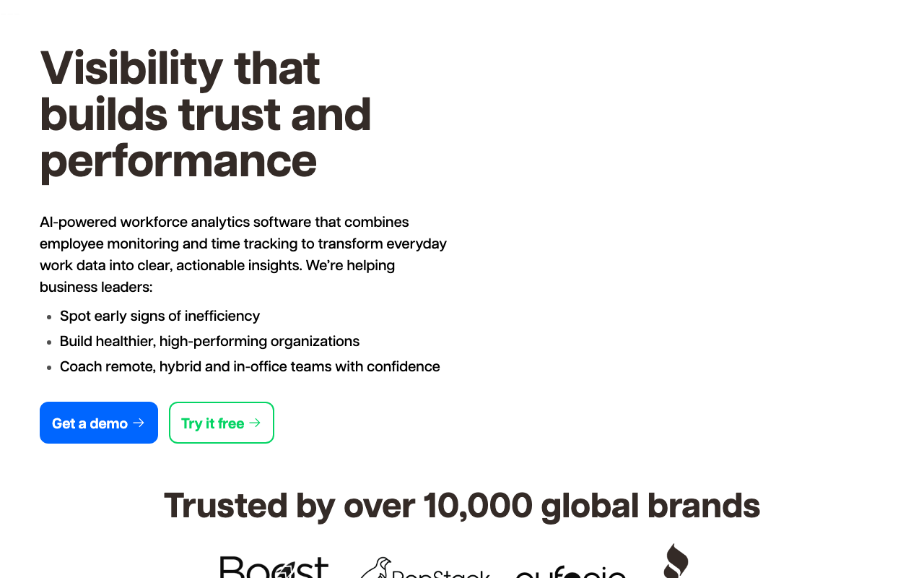Click "Build healthier, high-performing organizations" bullet
Screen dimensions: 924x578
209,341
